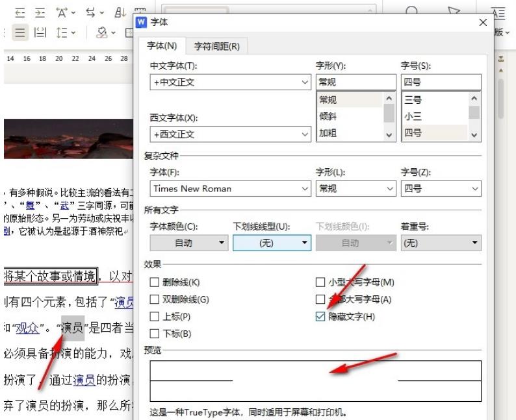Open the Chinese layout tool dropdown arrow
Viewport: 516px width, 420px height.
73,13
